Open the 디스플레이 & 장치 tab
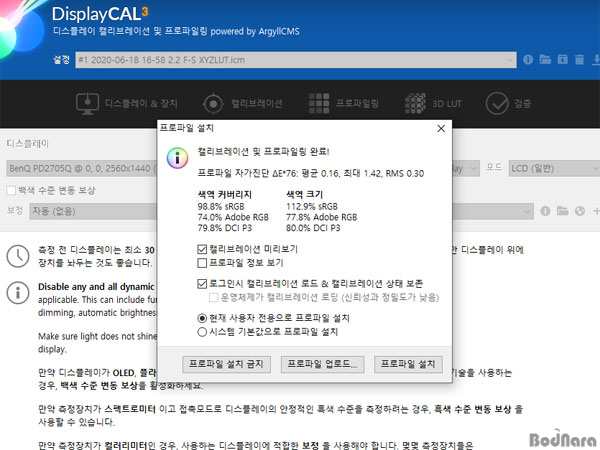Viewport: 600px width, 450px height. [x=126, y=103]
